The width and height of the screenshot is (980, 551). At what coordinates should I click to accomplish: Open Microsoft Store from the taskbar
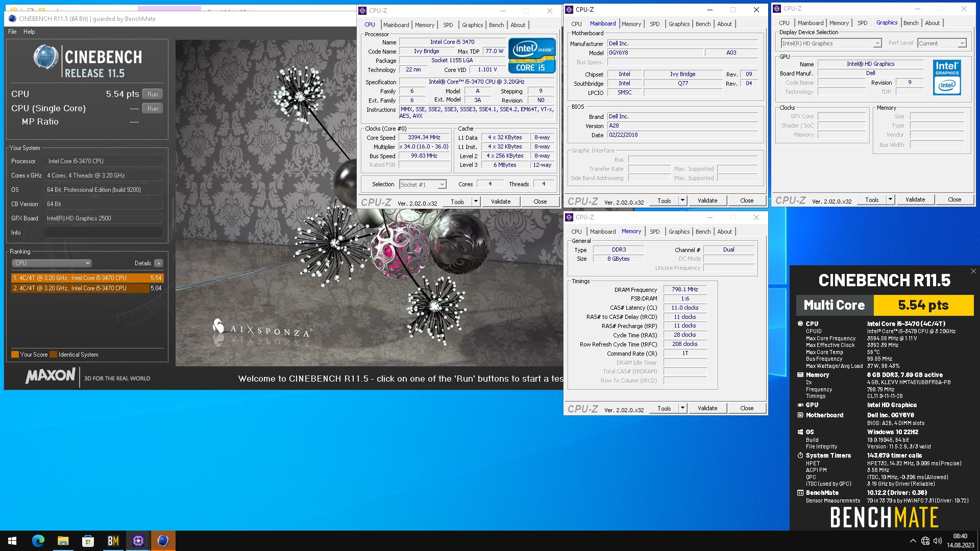(x=88, y=541)
